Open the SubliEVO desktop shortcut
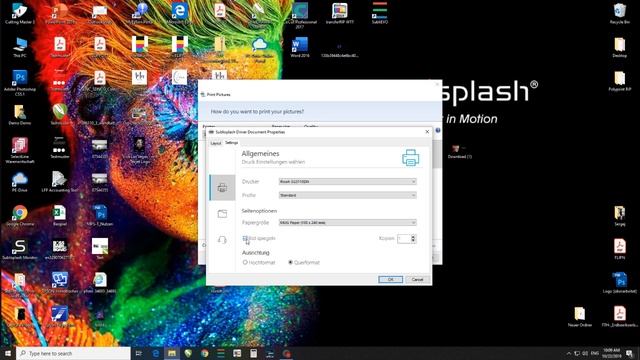 point(380,13)
